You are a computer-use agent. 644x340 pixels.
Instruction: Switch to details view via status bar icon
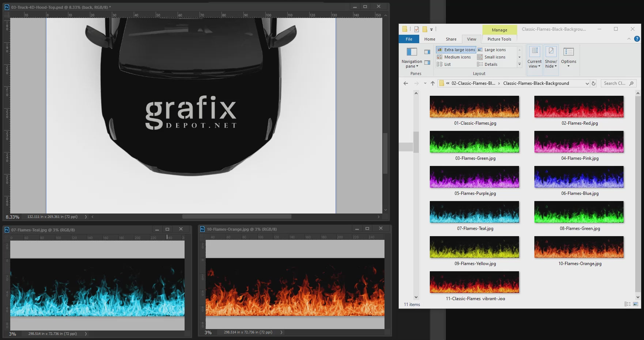click(628, 304)
